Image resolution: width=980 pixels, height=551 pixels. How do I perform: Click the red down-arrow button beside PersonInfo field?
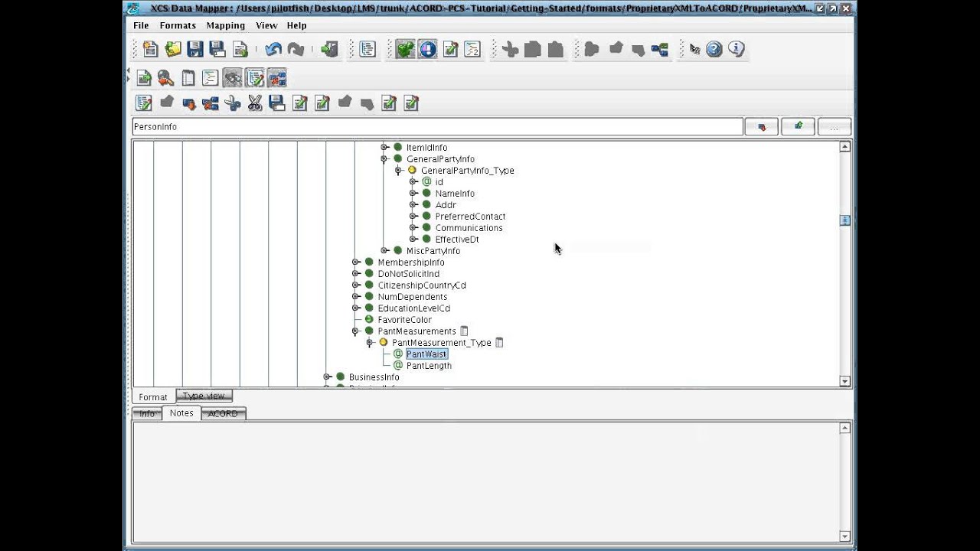(762, 127)
